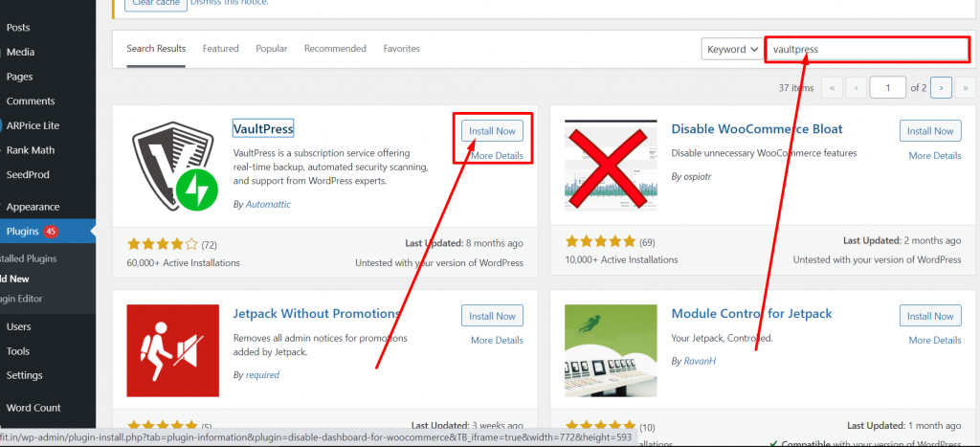This screenshot has width=980, height=447.
Task: Open the VaultPress plugin title link
Action: point(263,129)
